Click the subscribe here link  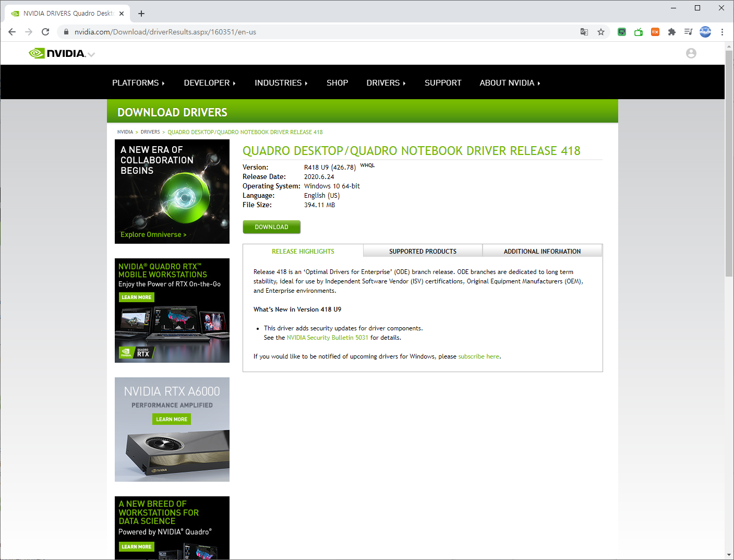pyautogui.click(x=479, y=356)
